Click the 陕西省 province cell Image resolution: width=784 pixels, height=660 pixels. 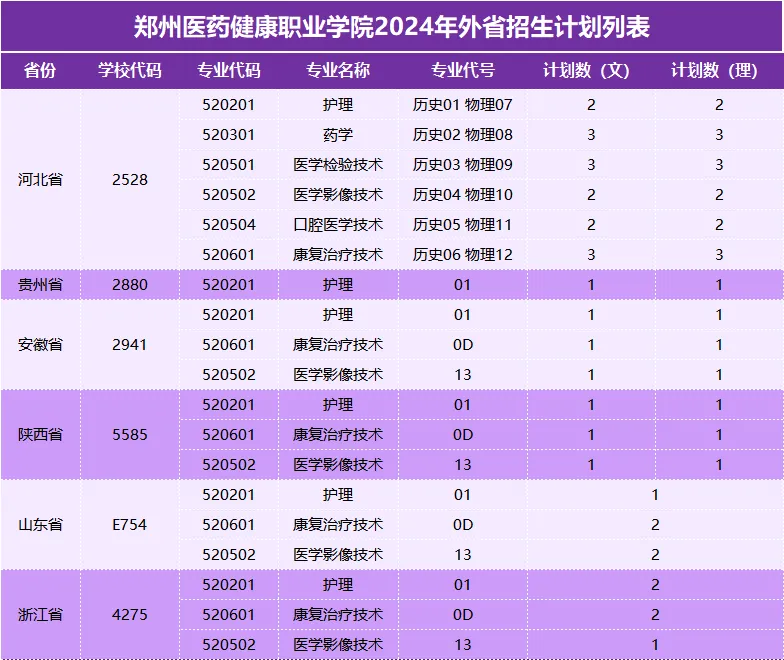[x=40, y=434]
